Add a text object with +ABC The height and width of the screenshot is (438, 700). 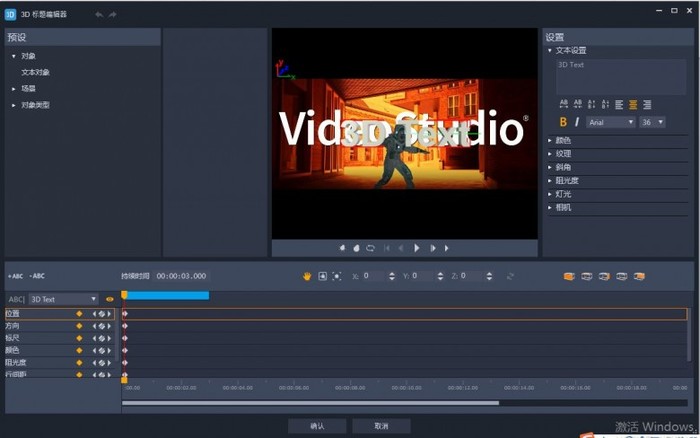coord(15,276)
